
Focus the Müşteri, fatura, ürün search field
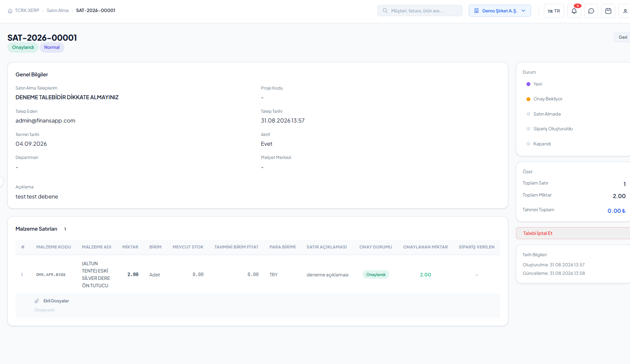[420, 11]
